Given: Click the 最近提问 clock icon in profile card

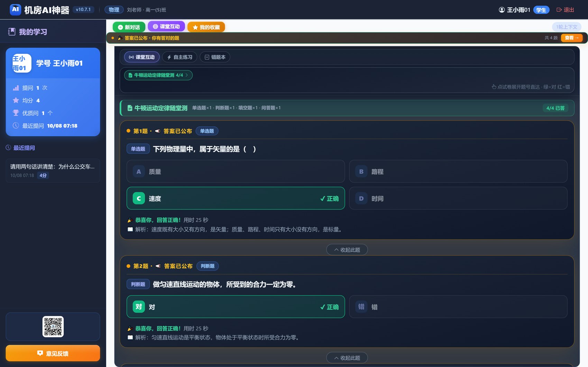Looking at the screenshot, I should tap(16, 125).
